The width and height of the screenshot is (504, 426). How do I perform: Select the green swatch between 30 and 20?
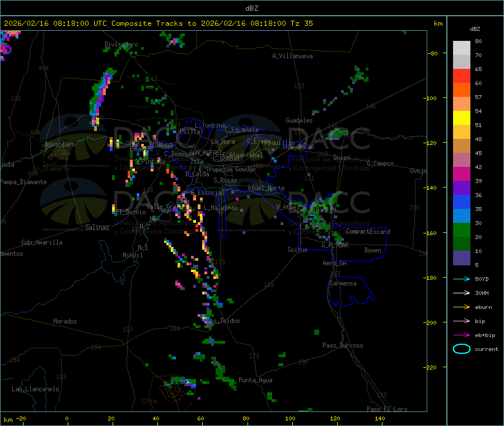[x=461, y=230]
